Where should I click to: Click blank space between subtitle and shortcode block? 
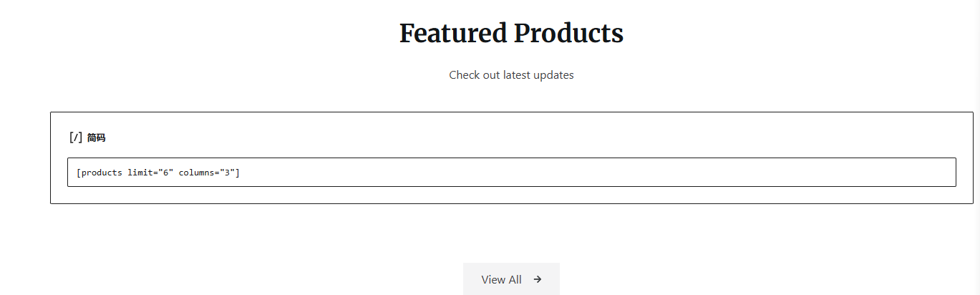[511, 97]
